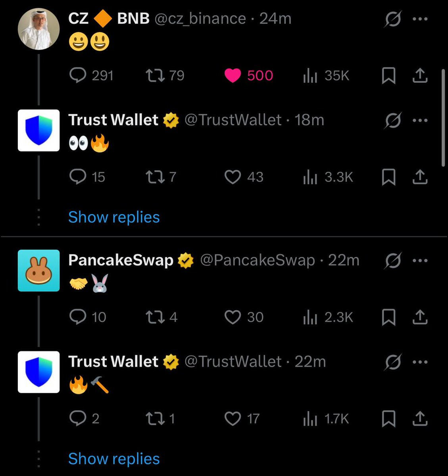
Task: Click the vertical scrollbar on the right
Action: pyautogui.click(x=444, y=118)
